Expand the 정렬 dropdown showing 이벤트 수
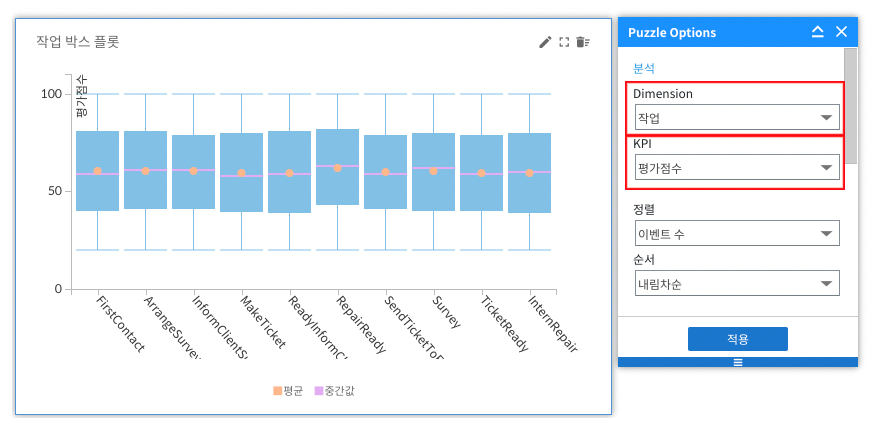The height and width of the screenshot is (430, 872). pos(737,234)
